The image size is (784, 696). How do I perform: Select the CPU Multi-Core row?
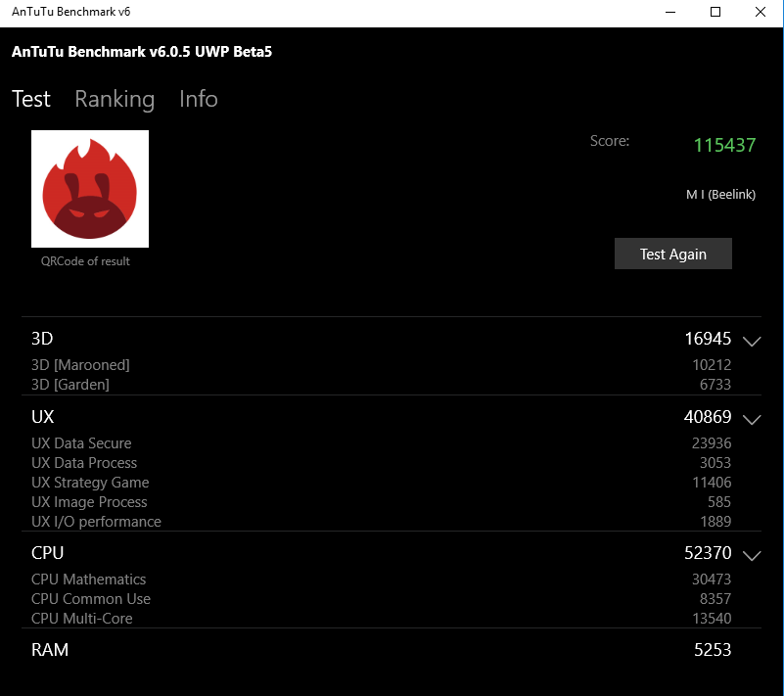[x=381, y=618]
